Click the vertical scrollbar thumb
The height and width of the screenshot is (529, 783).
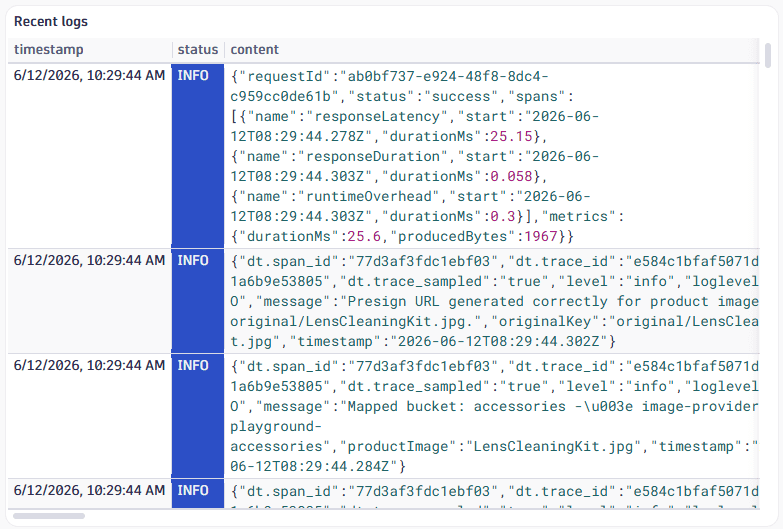pos(768,55)
